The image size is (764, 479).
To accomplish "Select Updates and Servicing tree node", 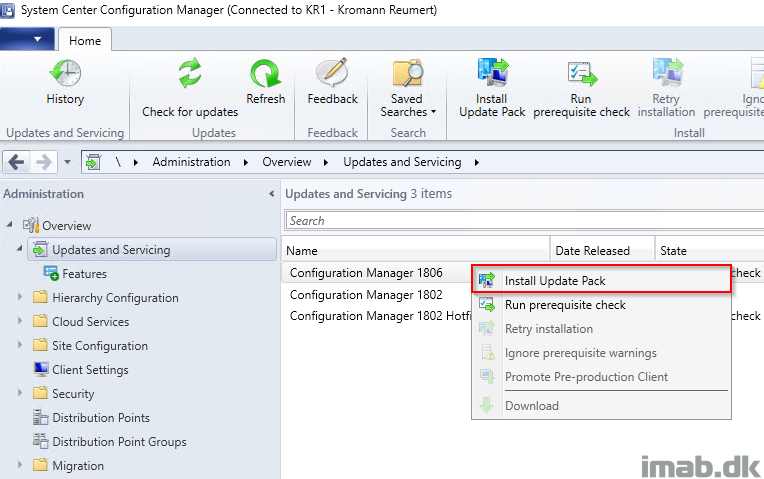I will (152, 249).
